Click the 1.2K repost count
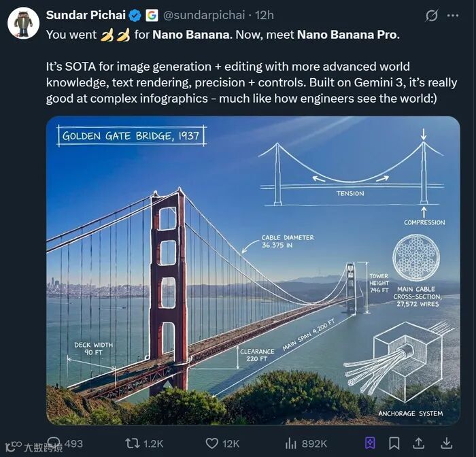The image size is (476, 457). click(153, 443)
